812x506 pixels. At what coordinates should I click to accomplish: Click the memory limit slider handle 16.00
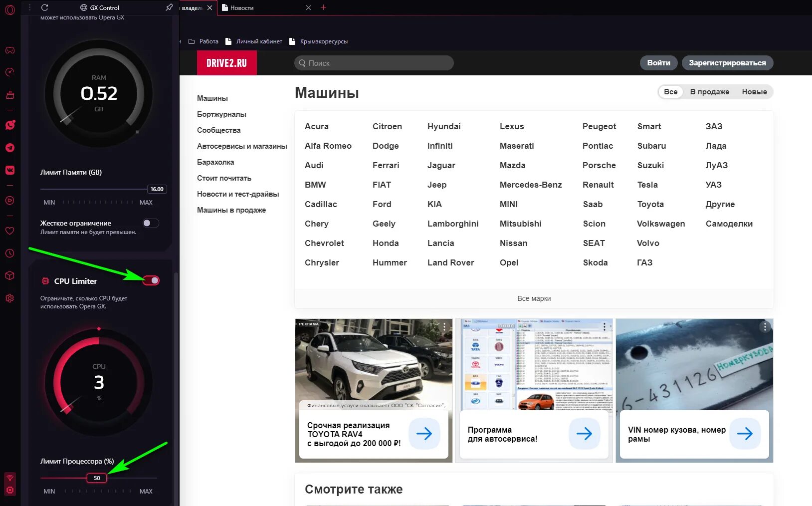click(x=157, y=189)
